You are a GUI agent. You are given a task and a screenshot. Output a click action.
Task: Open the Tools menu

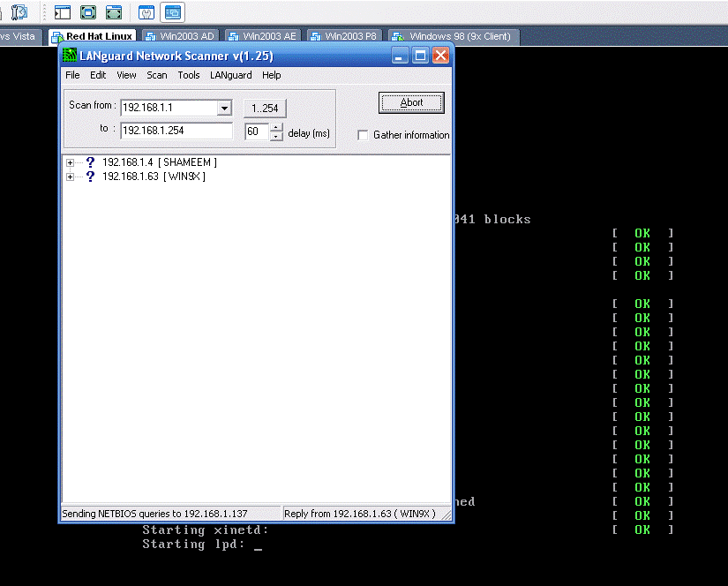189,75
